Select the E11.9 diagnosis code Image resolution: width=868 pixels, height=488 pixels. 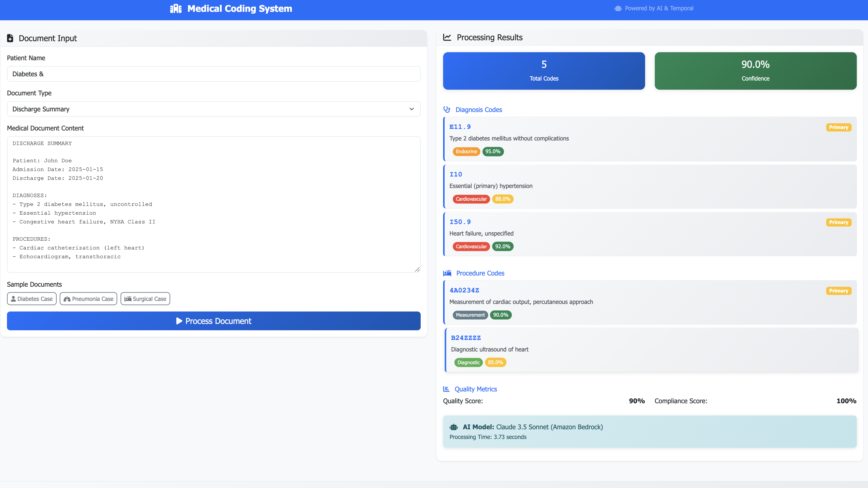point(460,127)
